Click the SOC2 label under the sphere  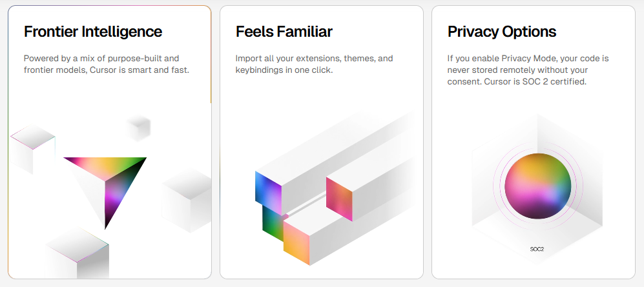(x=537, y=249)
